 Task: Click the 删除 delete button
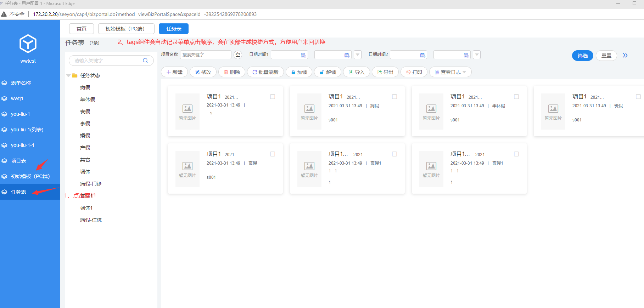[232, 72]
